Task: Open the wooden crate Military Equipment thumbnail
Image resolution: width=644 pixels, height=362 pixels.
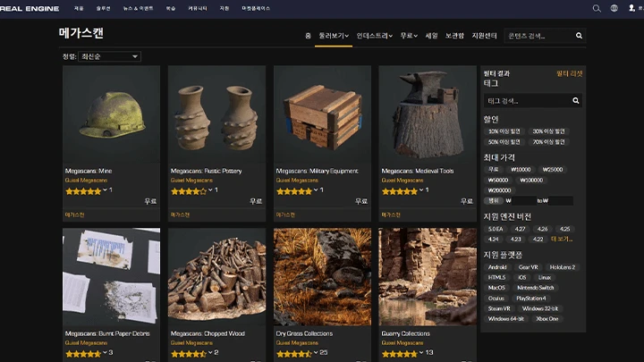Action: point(322,114)
